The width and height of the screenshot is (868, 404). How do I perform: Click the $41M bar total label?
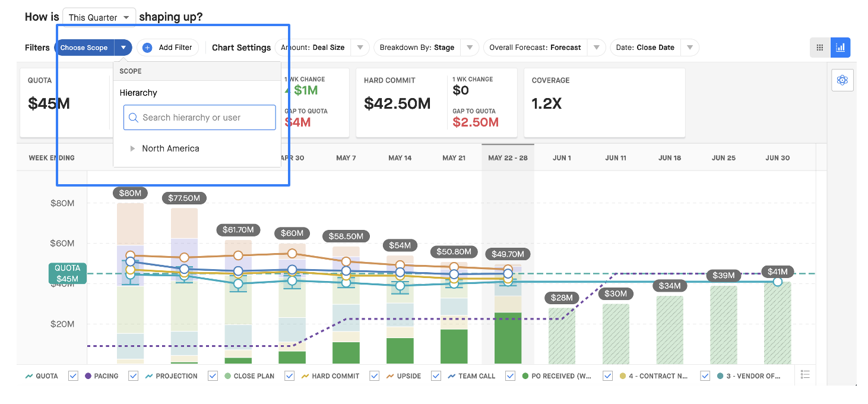click(778, 272)
